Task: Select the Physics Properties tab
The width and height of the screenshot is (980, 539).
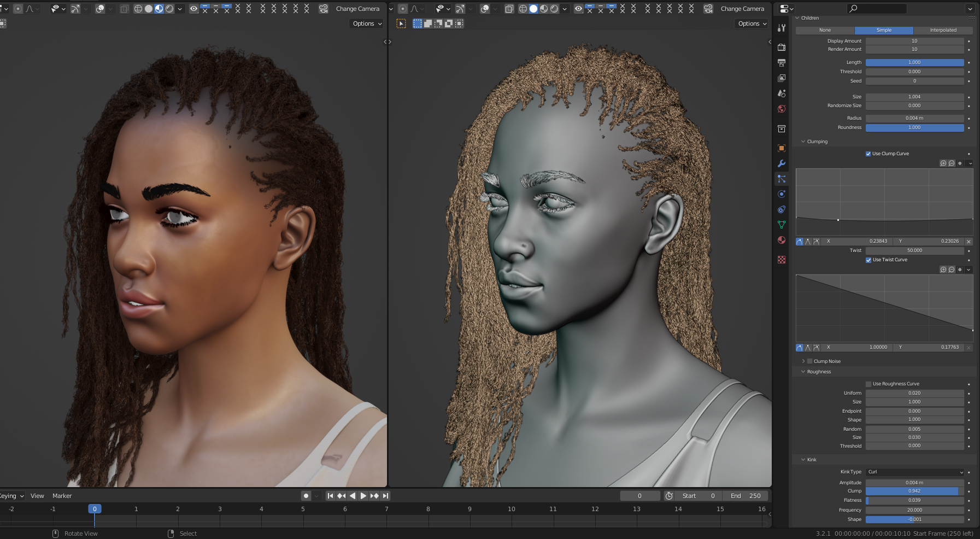Action: 782,194
